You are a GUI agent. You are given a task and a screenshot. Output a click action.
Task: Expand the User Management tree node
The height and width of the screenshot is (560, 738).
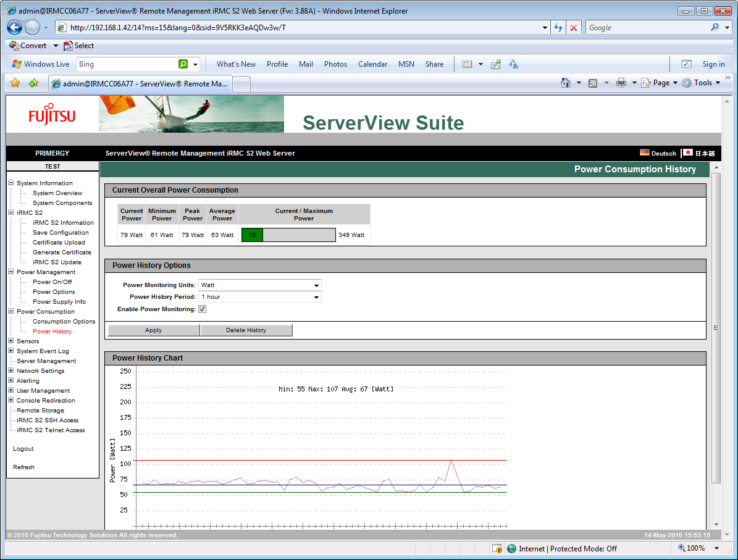pos(11,390)
